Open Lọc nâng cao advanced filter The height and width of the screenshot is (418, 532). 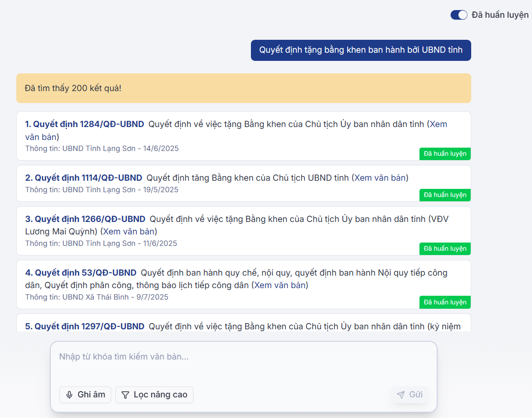click(x=154, y=395)
